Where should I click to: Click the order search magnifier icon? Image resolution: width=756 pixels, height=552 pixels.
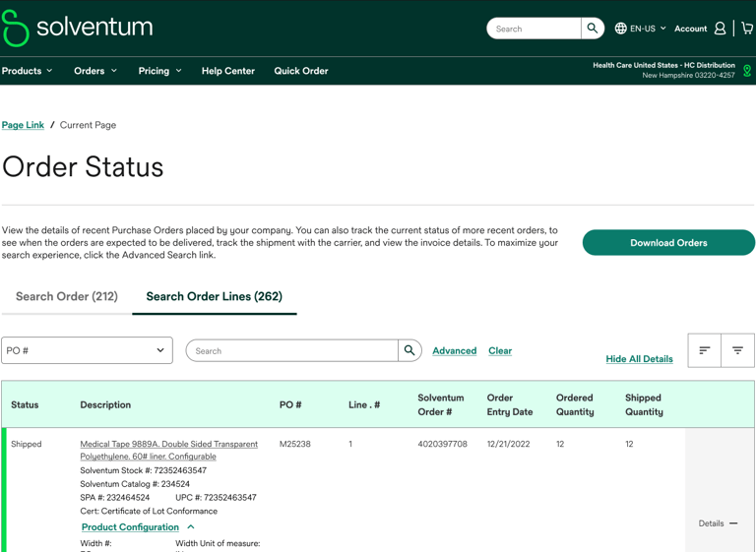pyautogui.click(x=409, y=350)
